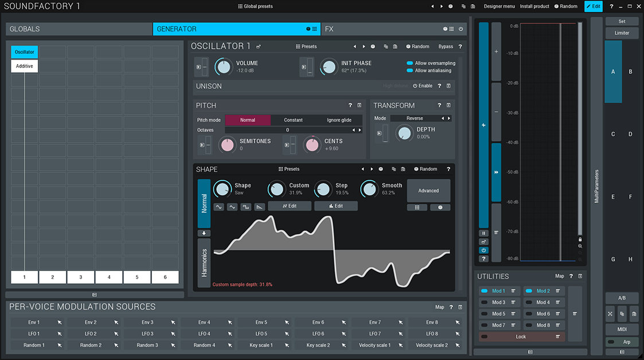Click the Unison help icon
Image resolution: width=644 pixels, height=360 pixels.
[439, 86]
